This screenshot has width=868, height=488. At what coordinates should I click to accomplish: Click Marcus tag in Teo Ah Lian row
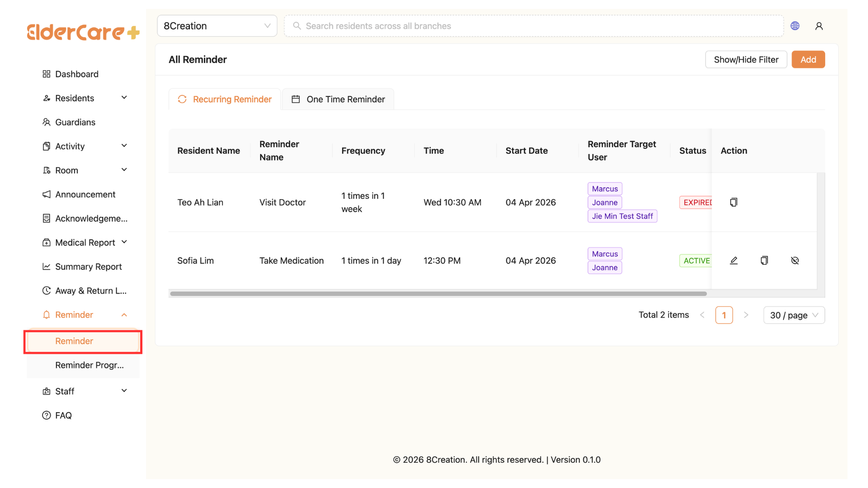pyautogui.click(x=604, y=188)
